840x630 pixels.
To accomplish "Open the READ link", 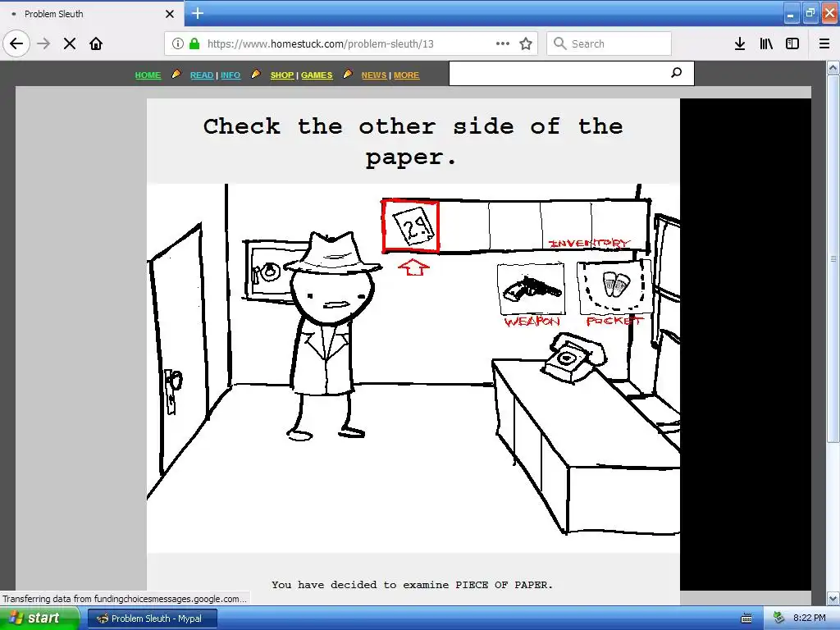I will [x=202, y=75].
